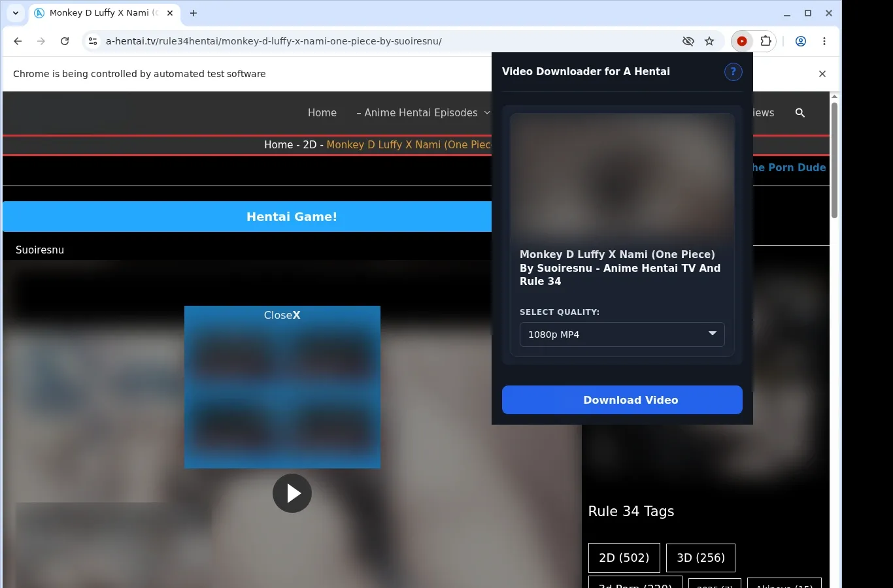Play the video with the center play button
This screenshot has height=588, width=893.
click(x=292, y=493)
